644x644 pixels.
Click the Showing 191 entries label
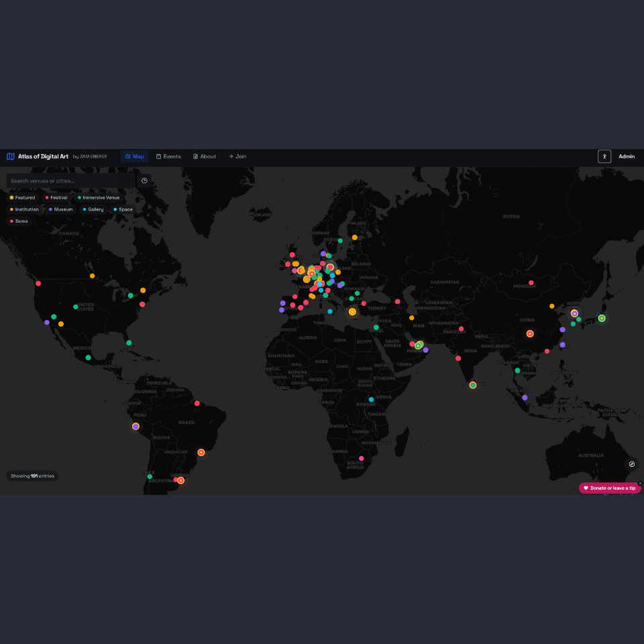(x=32, y=476)
